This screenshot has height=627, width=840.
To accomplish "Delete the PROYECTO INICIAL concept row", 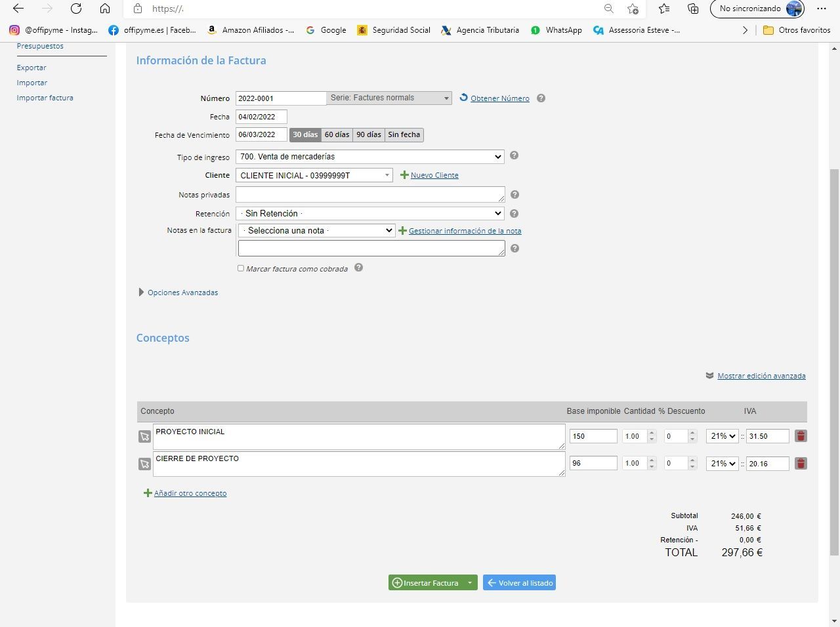I will click(801, 436).
